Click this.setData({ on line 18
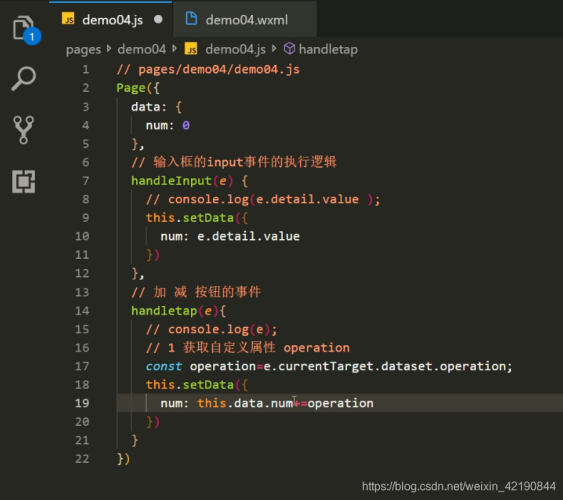The image size is (563, 500). [x=197, y=385]
